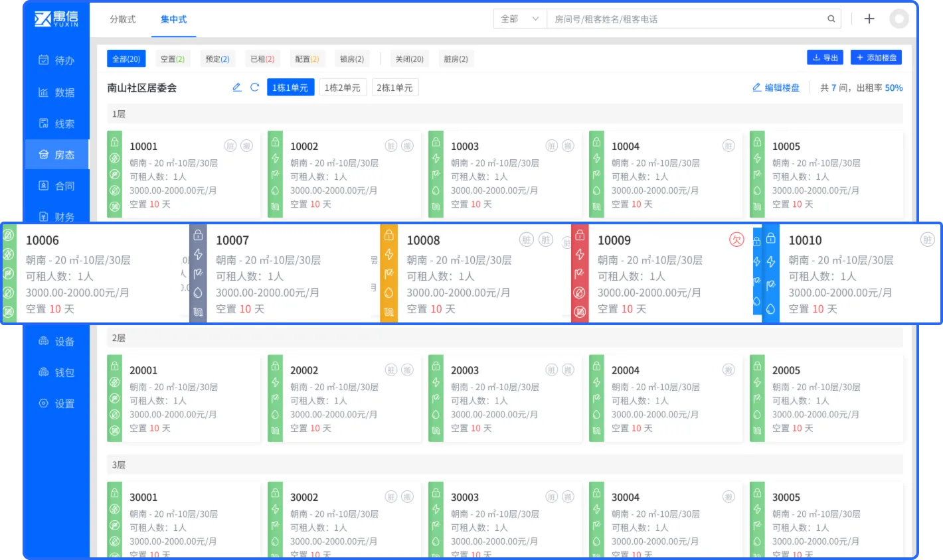The image size is (943, 560).
Task: Select the 空置(2) filter
Action: tap(173, 59)
